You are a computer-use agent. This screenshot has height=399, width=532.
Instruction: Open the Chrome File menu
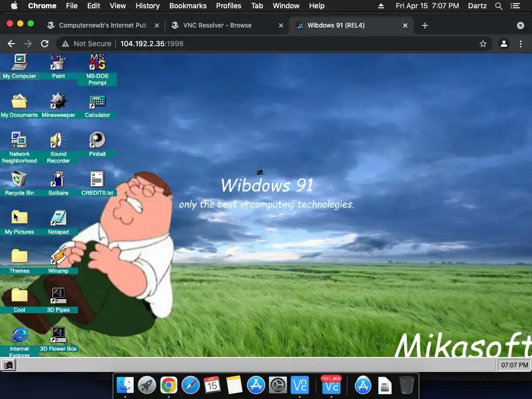(x=72, y=6)
